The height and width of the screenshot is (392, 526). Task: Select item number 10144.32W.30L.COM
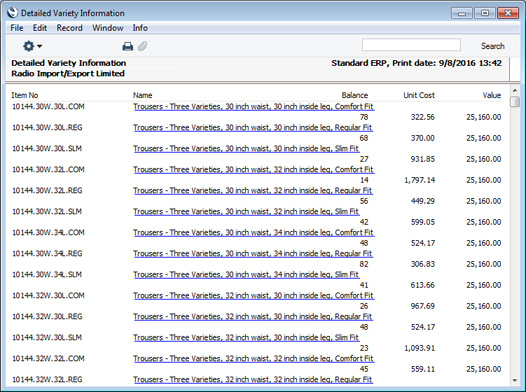pyautogui.click(x=48, y=295)
